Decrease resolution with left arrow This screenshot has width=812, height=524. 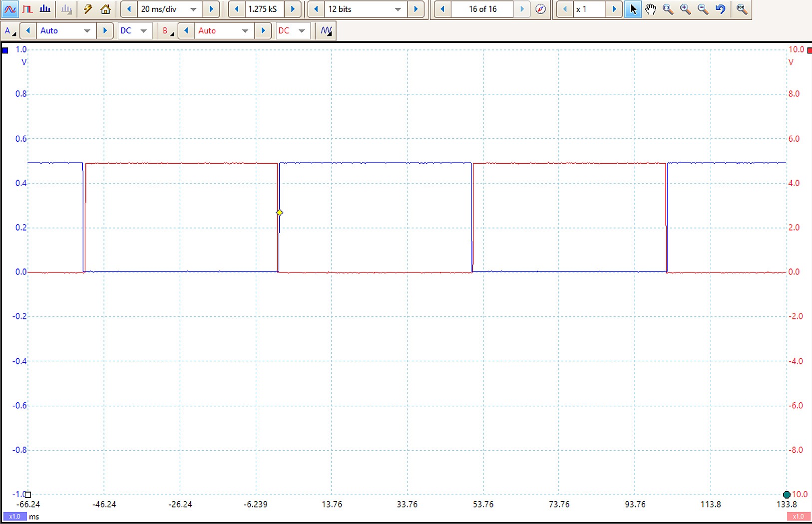point(316,9)
